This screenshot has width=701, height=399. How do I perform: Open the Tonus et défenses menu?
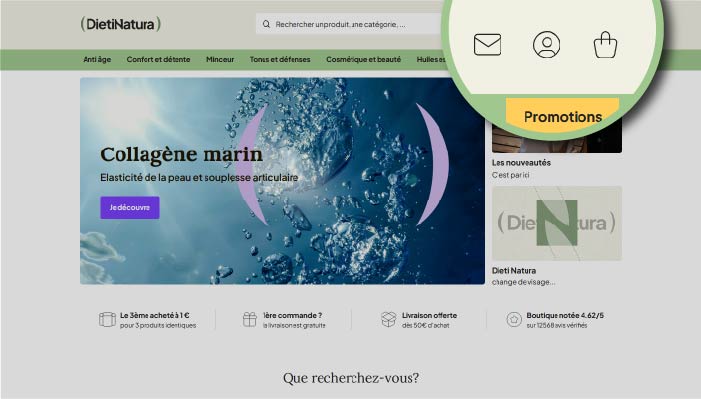280,59
